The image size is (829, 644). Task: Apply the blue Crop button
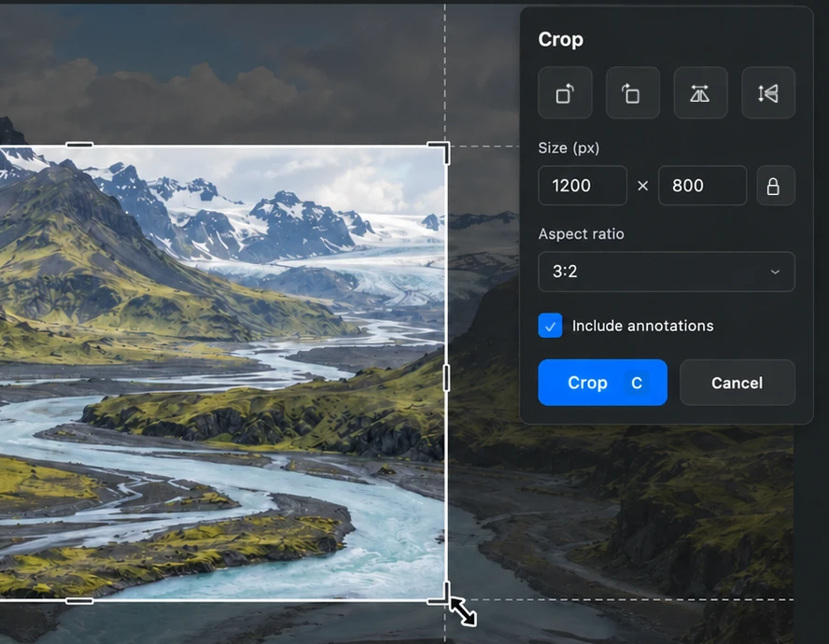602,383
